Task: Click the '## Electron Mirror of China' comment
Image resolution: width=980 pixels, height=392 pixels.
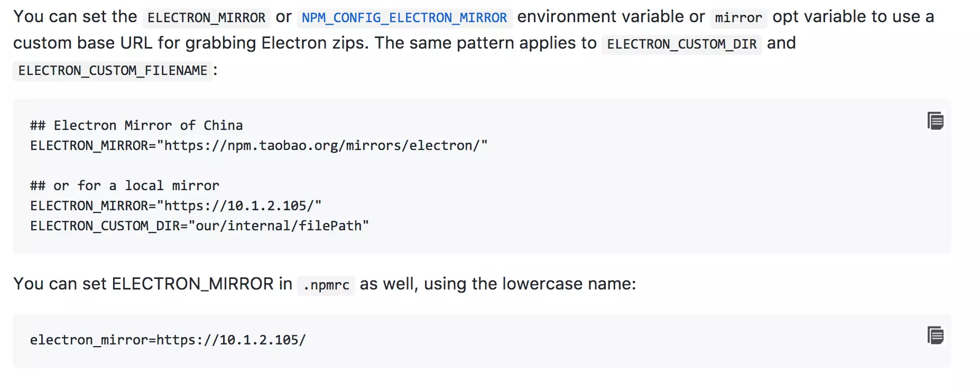Action: tap(136, 126)
